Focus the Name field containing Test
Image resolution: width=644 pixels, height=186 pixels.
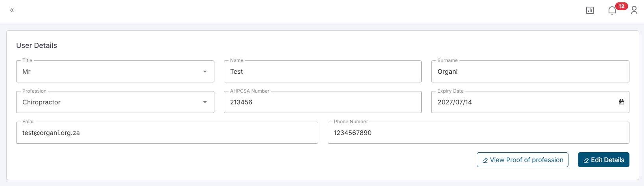tap(323, 71)
